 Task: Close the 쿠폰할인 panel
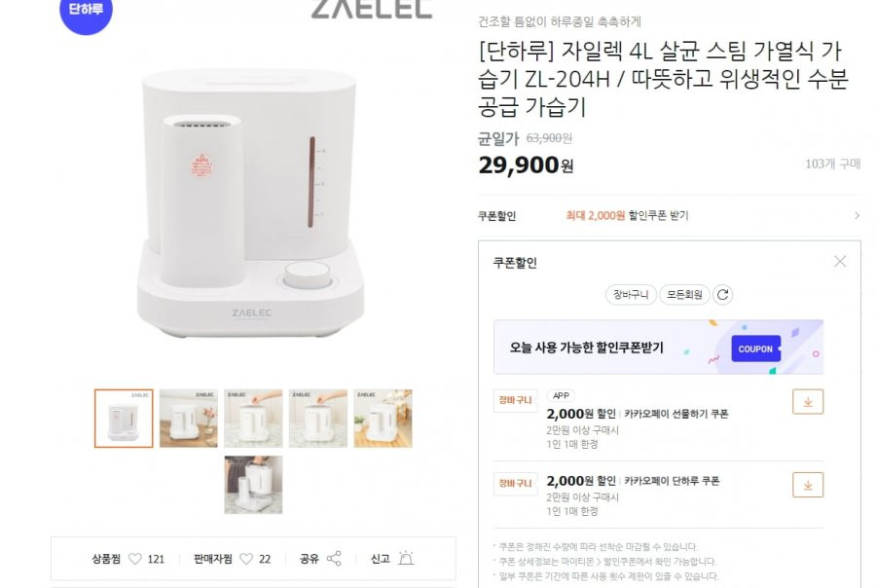tap(840, 262)
